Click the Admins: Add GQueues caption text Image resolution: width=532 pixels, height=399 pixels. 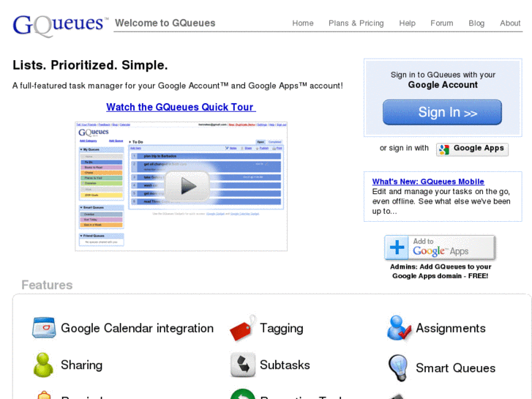tap(441, 272)
